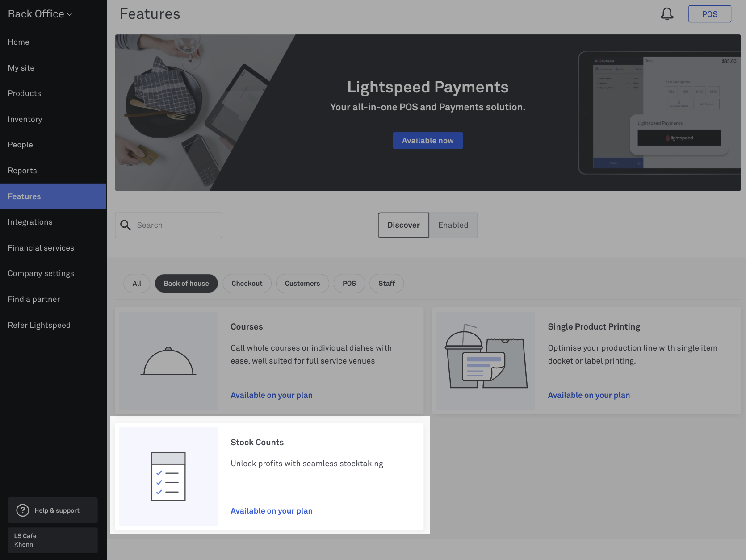Click the Single Product Printing illustration
The image size is (746, 560).
click(486, 356)
